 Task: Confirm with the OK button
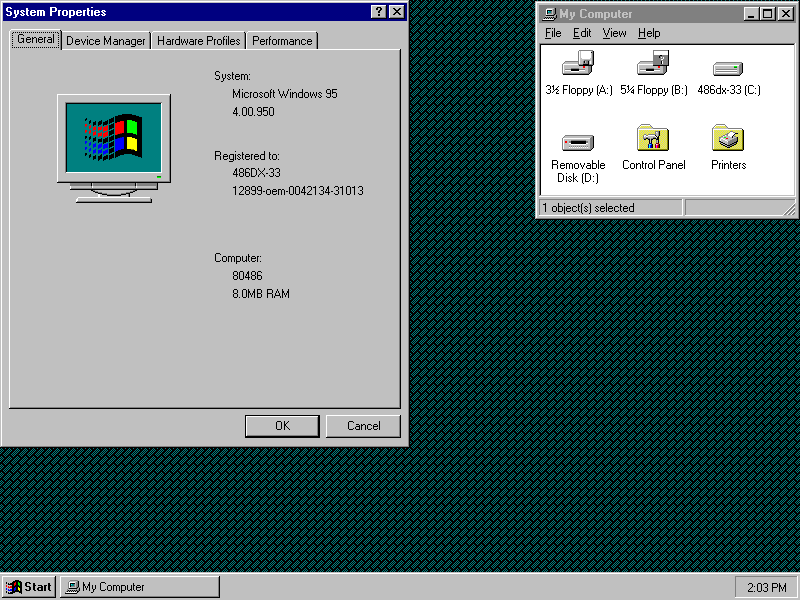(282, 426)
